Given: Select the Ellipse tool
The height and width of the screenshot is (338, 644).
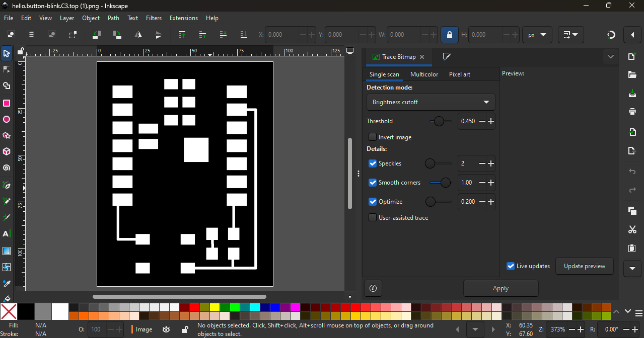Looking at the screenshot, I should pyautogui.click(x=7, y=120).
